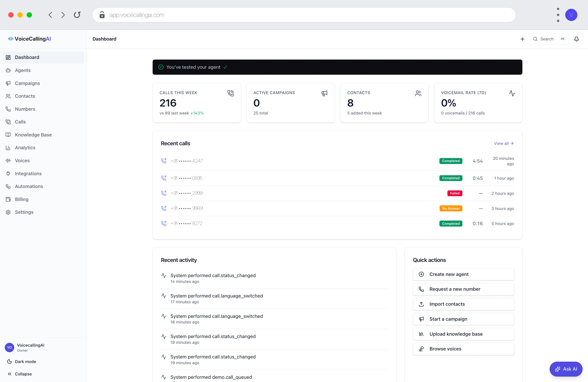Open the Agents page

click(x=43, y=70)
